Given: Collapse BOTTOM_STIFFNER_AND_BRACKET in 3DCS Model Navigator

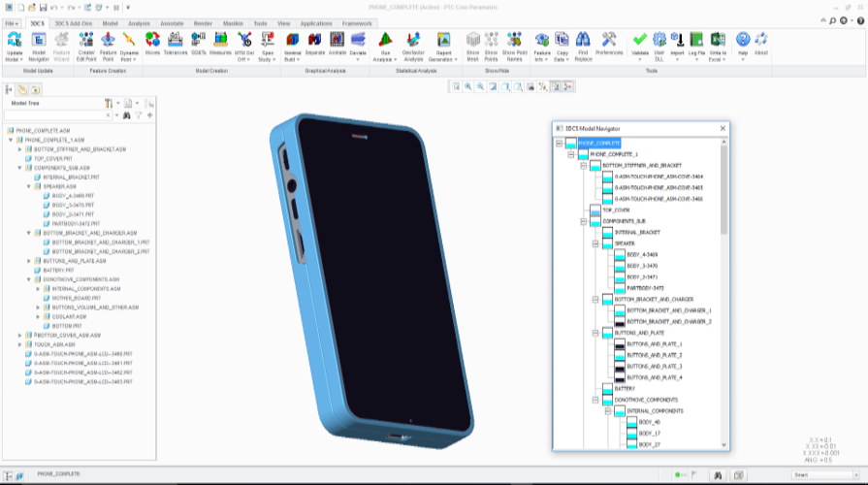Looking at the screenshot, I should 583,166.
